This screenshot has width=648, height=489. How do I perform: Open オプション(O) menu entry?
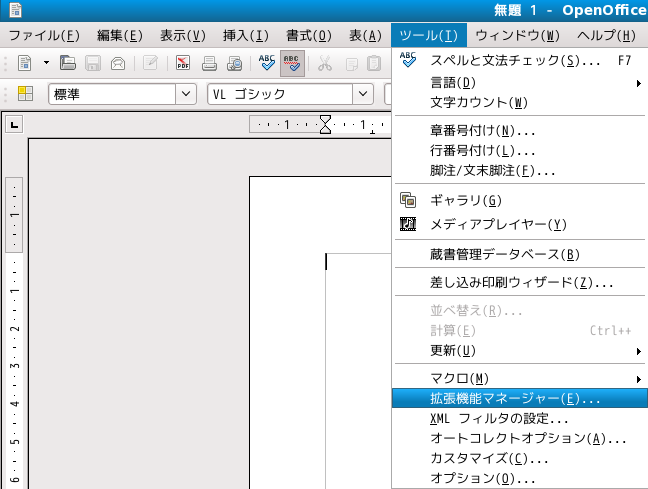520,478
